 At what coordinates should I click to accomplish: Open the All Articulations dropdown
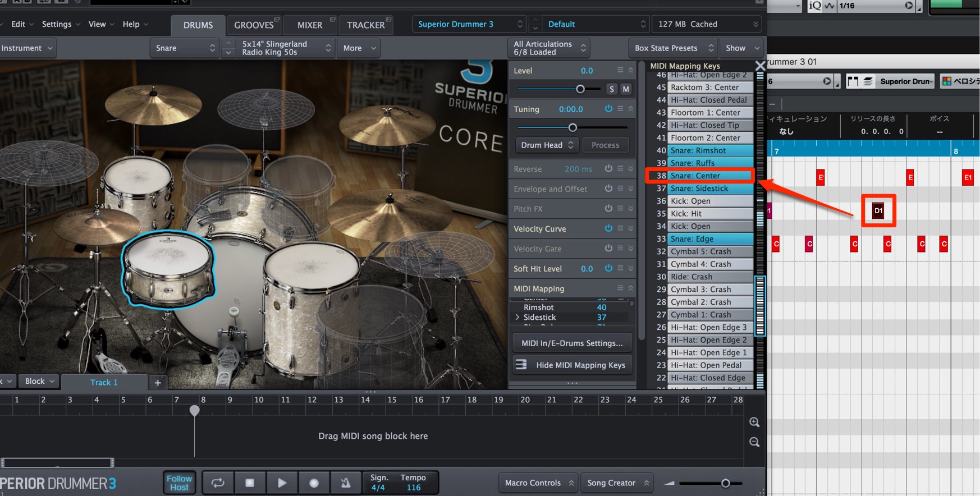tap(550, 48)
